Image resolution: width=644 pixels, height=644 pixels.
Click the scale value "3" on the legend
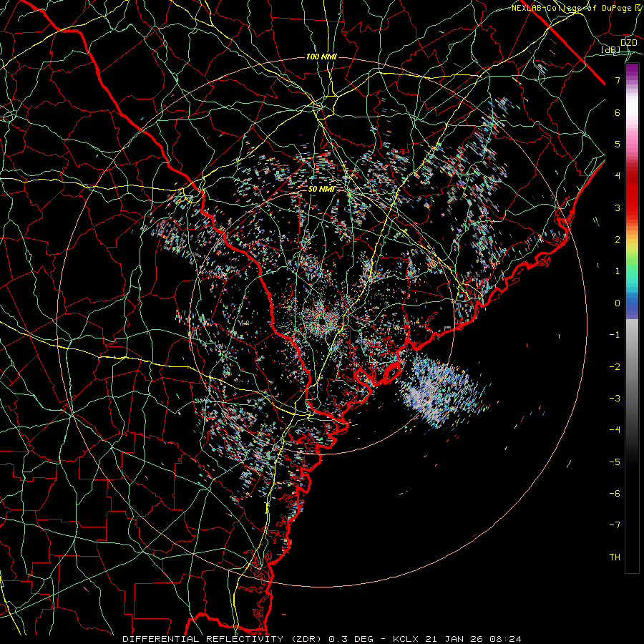(618, 208)
